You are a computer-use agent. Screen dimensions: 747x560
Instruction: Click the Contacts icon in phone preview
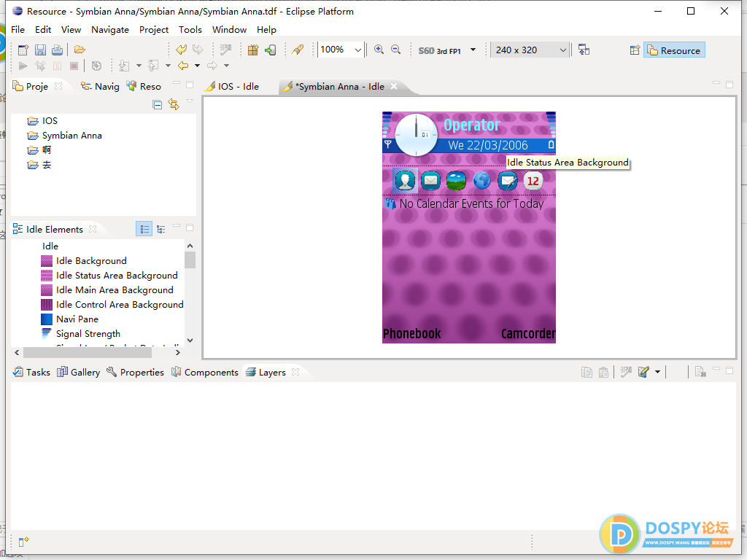[x=405, y=181]
